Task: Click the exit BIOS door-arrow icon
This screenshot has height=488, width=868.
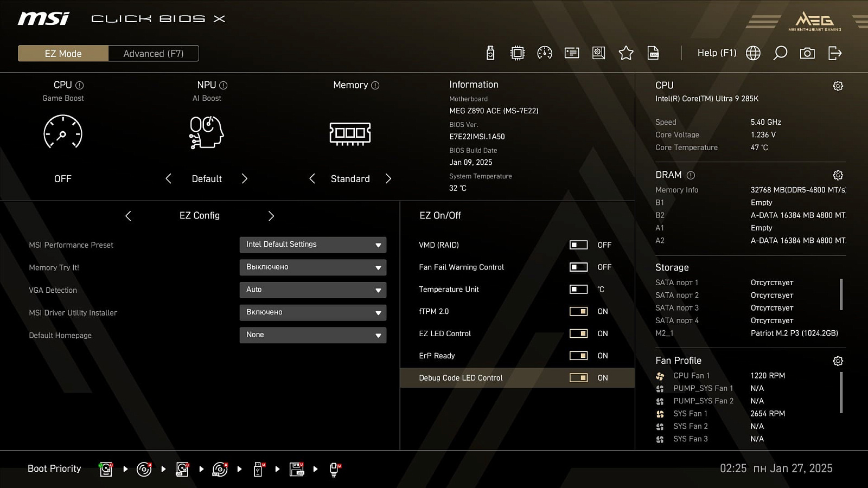Action: [x=835, y=53]
